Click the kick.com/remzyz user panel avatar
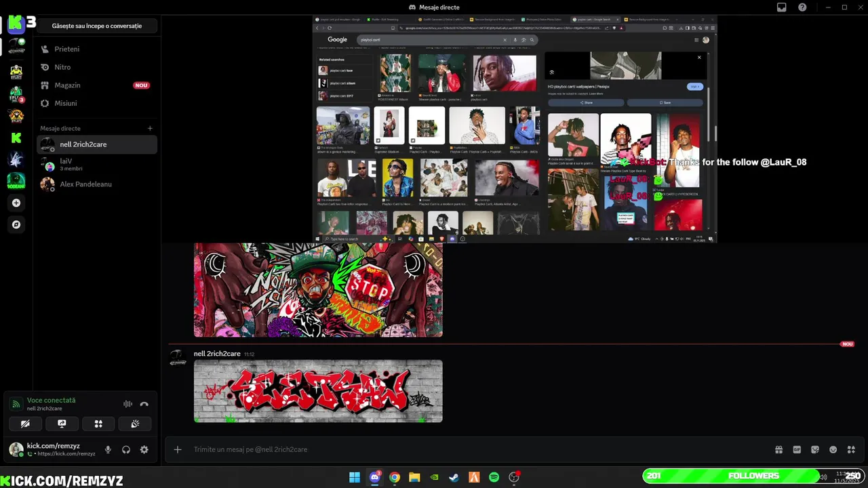 [x=16, y=449]
